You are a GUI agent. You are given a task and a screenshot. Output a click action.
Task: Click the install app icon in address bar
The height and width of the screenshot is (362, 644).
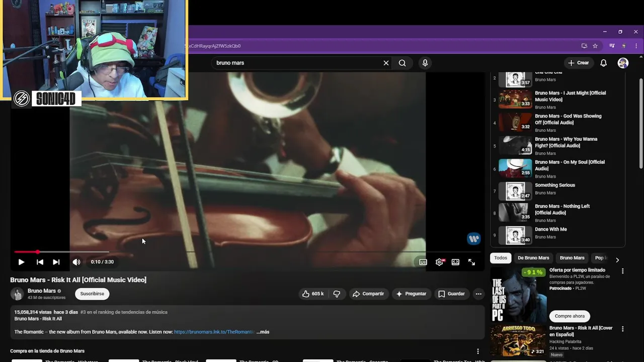pos(584,46)
